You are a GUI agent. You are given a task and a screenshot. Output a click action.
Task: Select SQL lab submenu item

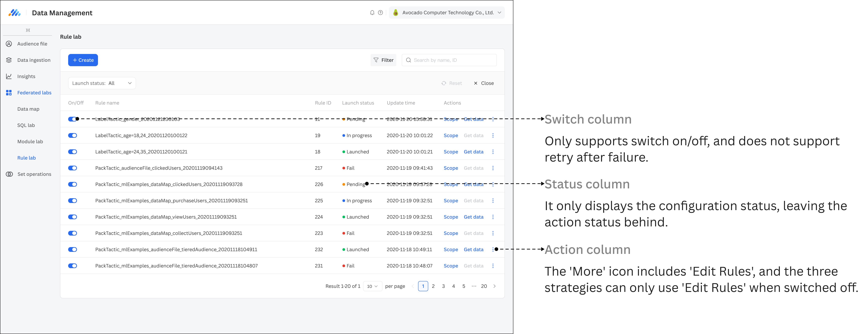point(26,125)
